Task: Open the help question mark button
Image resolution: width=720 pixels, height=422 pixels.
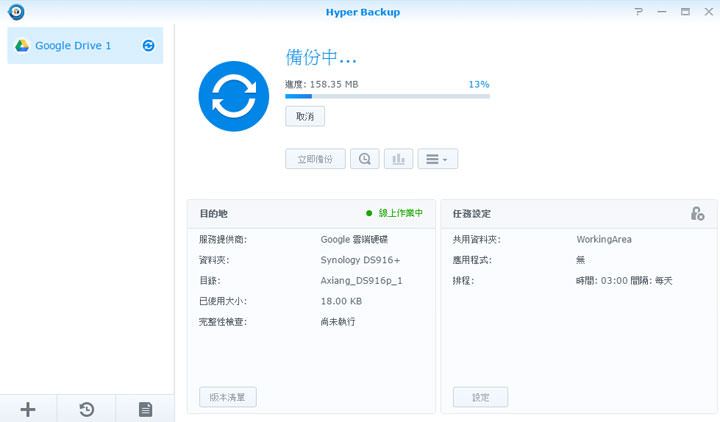Action: coord(639,12)
